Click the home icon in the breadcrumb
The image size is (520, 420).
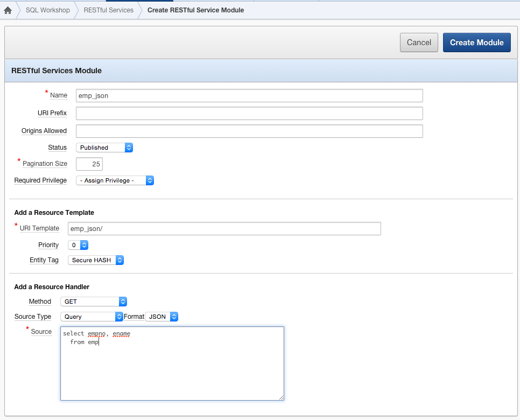click(7, 10)
